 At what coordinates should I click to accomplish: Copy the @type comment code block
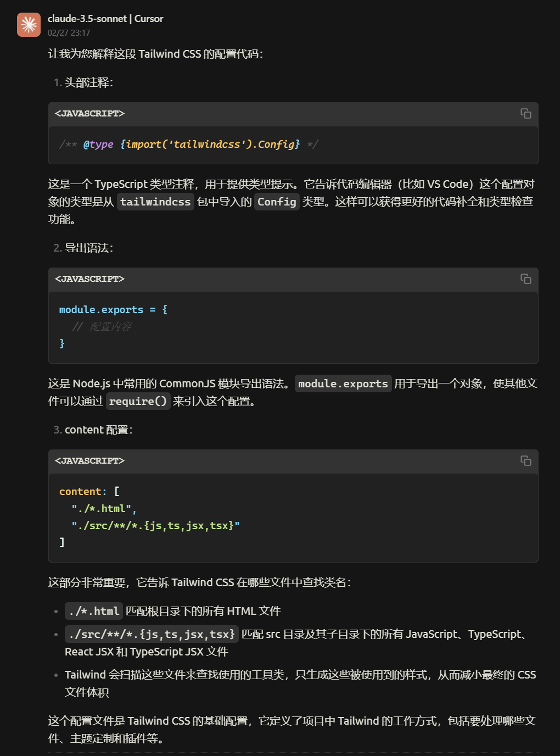click(x=525, y=113)
